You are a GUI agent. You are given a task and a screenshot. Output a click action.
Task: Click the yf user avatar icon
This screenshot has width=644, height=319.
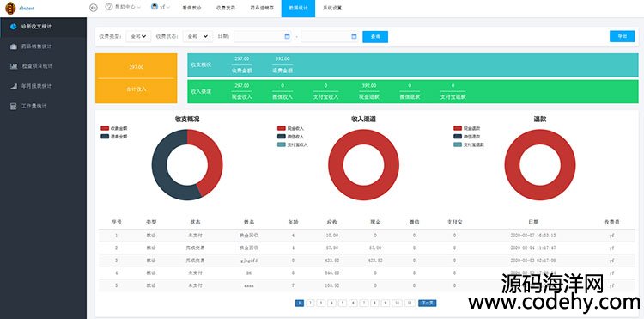click(x=155, y=7)
